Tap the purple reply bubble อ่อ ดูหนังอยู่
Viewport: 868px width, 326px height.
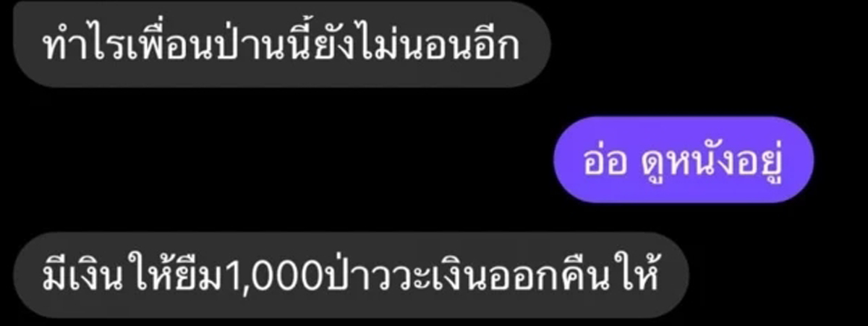pos(684,159)
